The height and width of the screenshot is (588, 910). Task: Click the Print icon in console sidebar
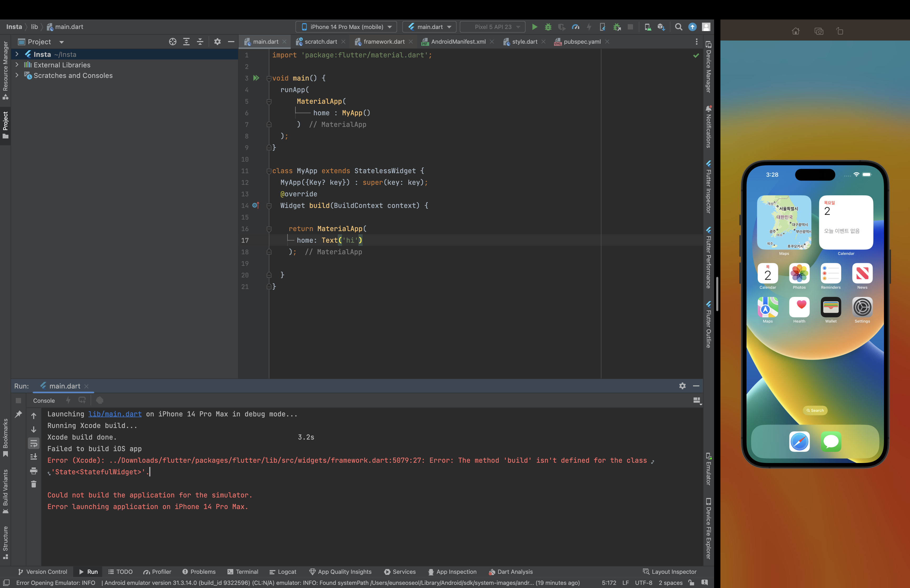(34, 471)
